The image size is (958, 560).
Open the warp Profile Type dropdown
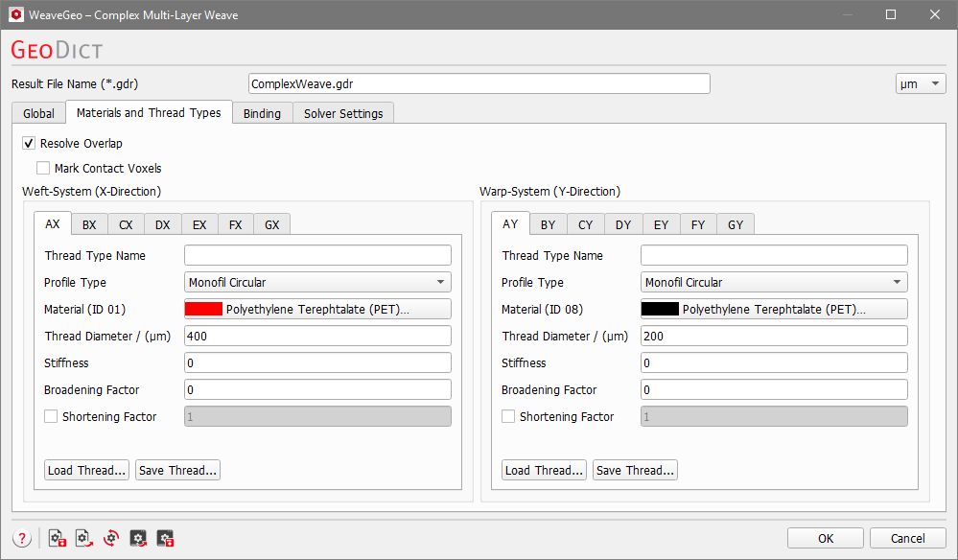click(x=774, y=283)
